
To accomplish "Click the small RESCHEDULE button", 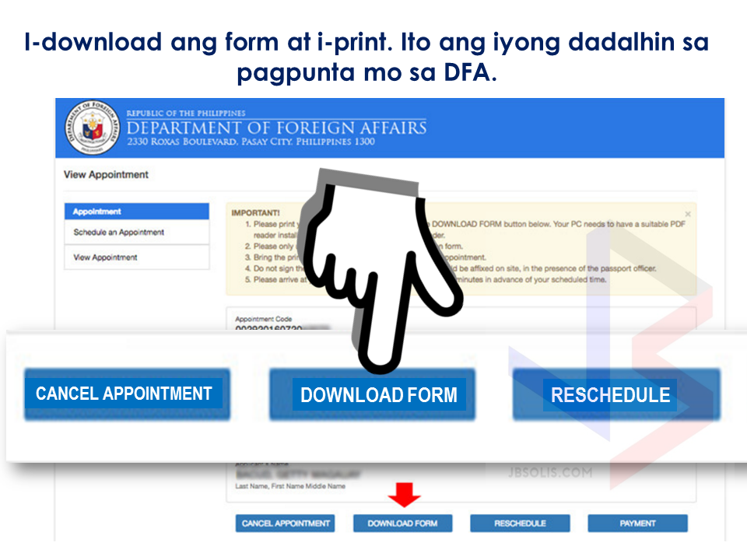I will point(521,523).
